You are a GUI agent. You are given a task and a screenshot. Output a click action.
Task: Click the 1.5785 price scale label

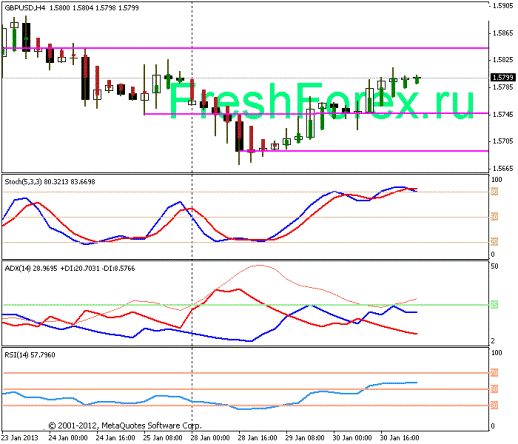tap(503, 87)
